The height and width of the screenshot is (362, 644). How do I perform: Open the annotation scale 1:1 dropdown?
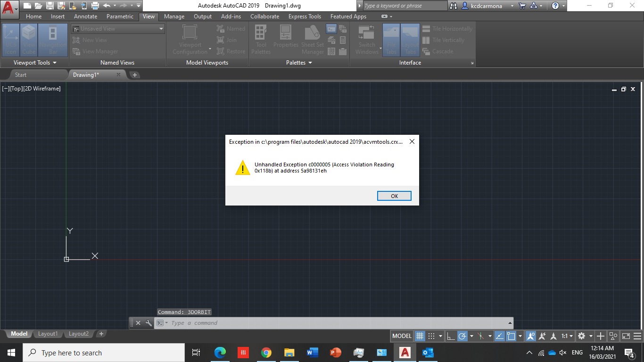(567, 336)
